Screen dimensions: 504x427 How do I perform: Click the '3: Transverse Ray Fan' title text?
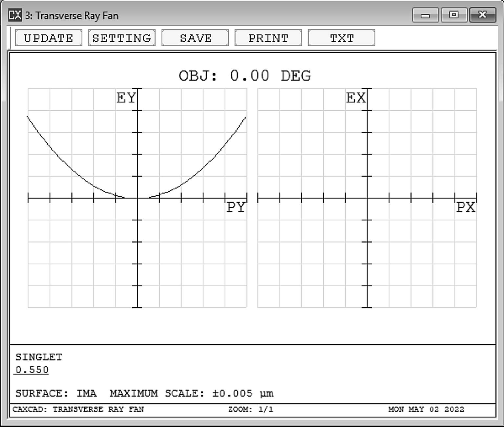pos(72,16)
